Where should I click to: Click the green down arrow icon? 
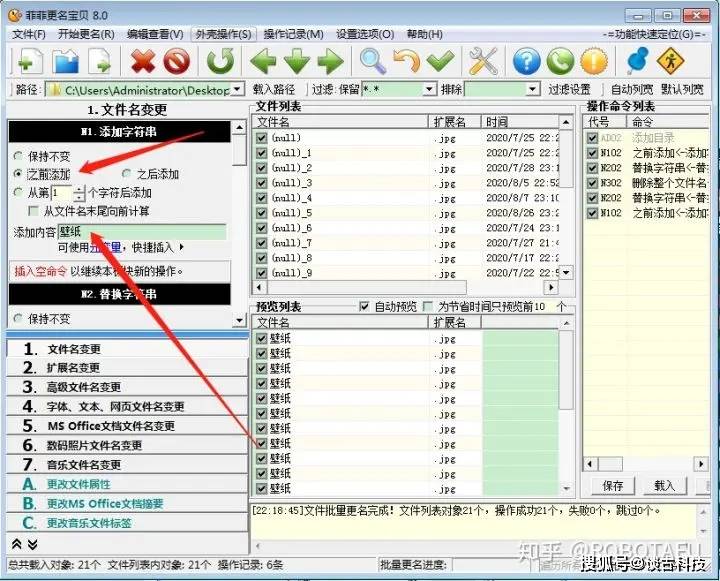coord(297,61)
